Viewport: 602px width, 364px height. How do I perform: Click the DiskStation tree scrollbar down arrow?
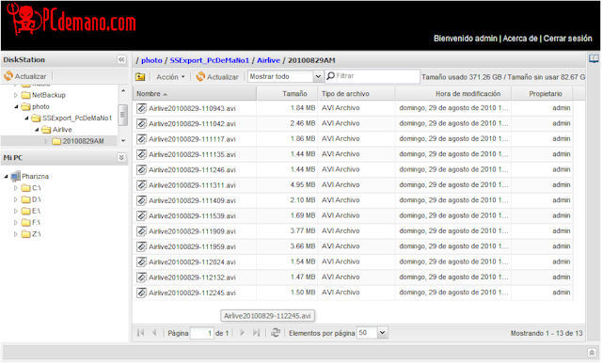coord(123,141)
